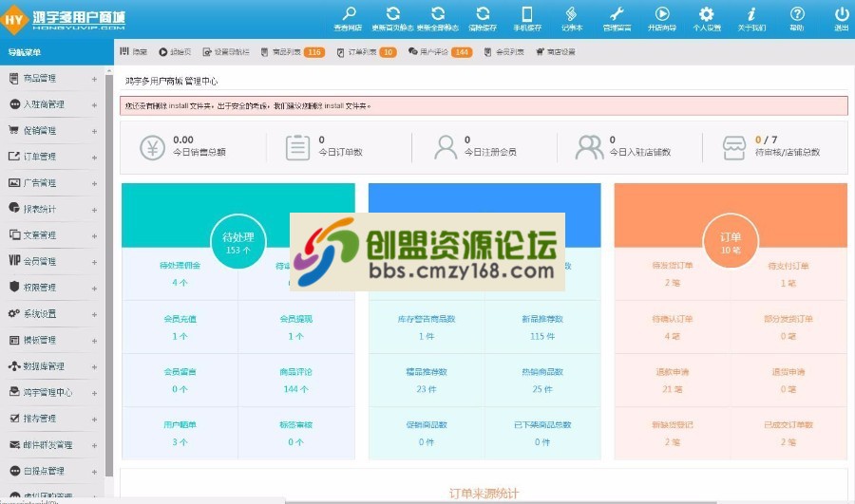Click the sidebar vertical scrollbar
Screen dimensions: 855x504
click(x=109, y=275)
